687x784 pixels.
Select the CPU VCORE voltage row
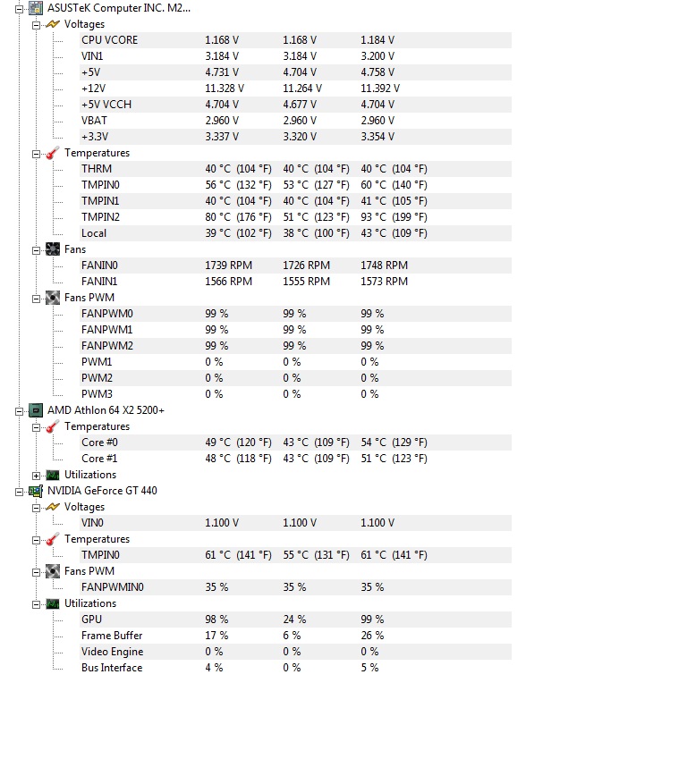point(109,40)
